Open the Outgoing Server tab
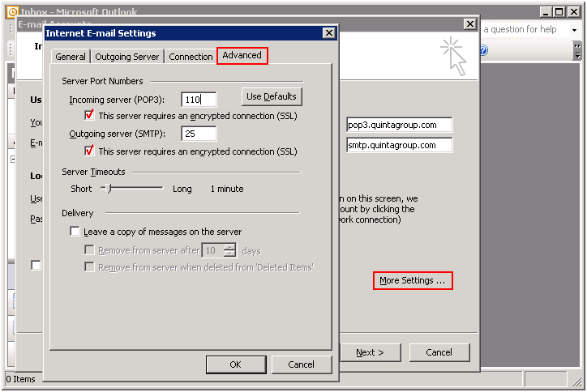Image resolution: width=587 pixels, height=392 pixels. click(x=127, y=57)
